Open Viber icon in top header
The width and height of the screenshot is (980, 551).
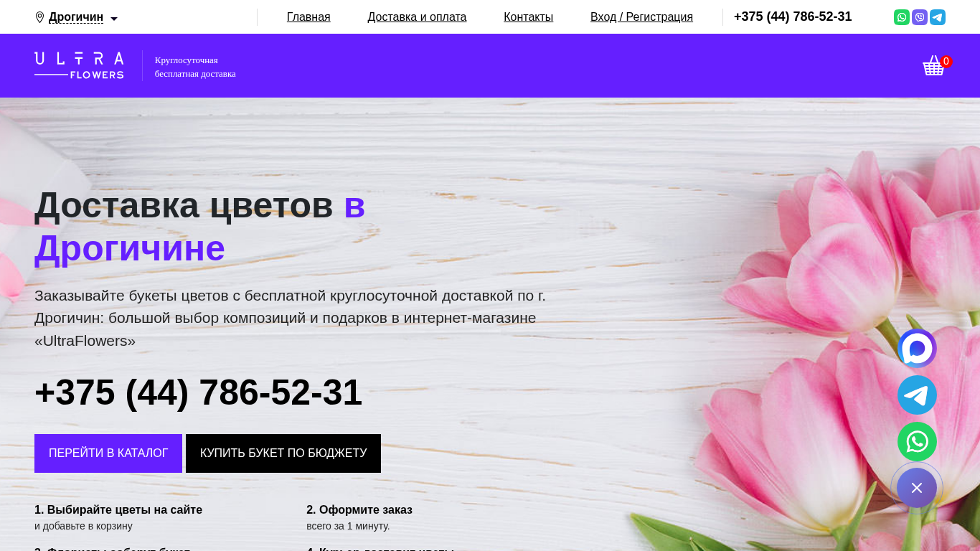point(920,17)
